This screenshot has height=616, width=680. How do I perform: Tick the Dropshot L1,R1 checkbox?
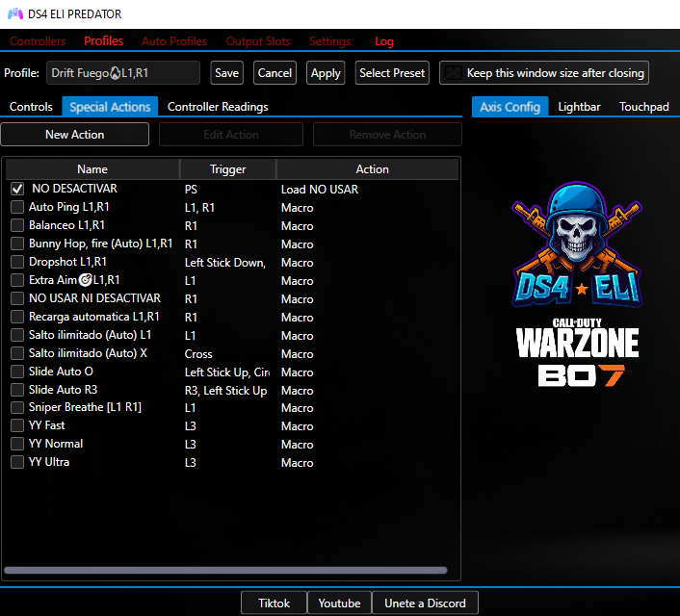(x=17, y=262)
